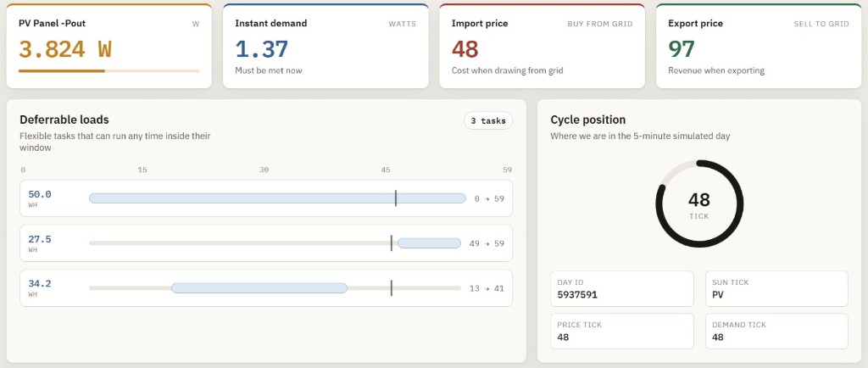
Task: Select the 1.37 instant demand value
Action: (x=261, y=49)
